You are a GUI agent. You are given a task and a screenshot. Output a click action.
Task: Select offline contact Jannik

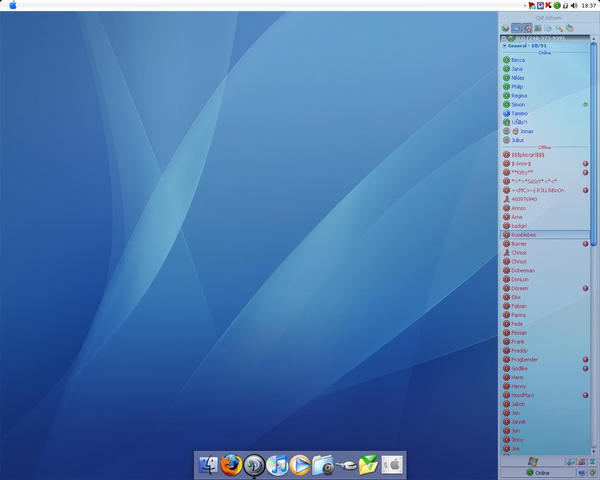coord(545,422)
